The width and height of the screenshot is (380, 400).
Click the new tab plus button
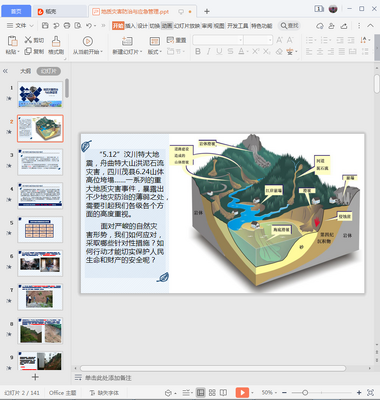pyautogui.click(x=207, y=11)
